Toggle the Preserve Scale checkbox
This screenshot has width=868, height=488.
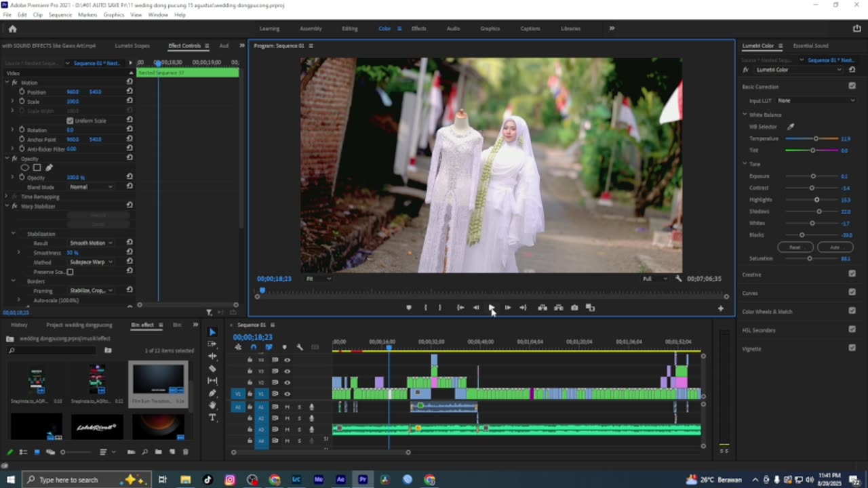tap(70, 272)
